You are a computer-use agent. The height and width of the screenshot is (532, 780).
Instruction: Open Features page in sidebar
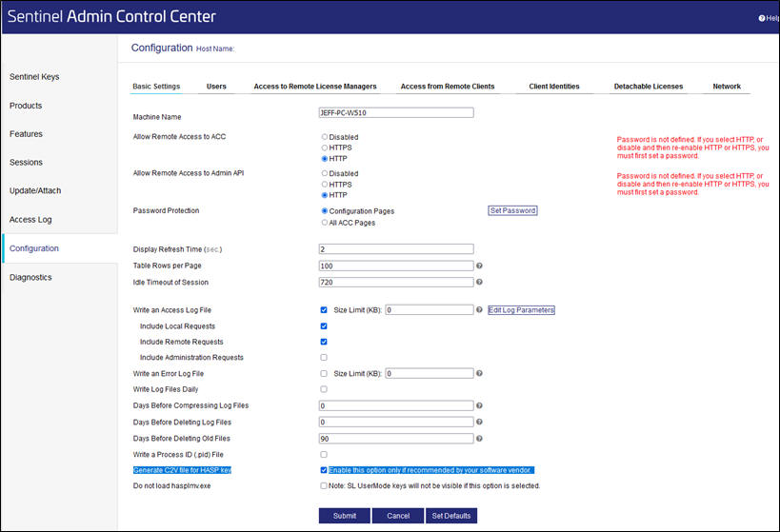coord(26,134)
